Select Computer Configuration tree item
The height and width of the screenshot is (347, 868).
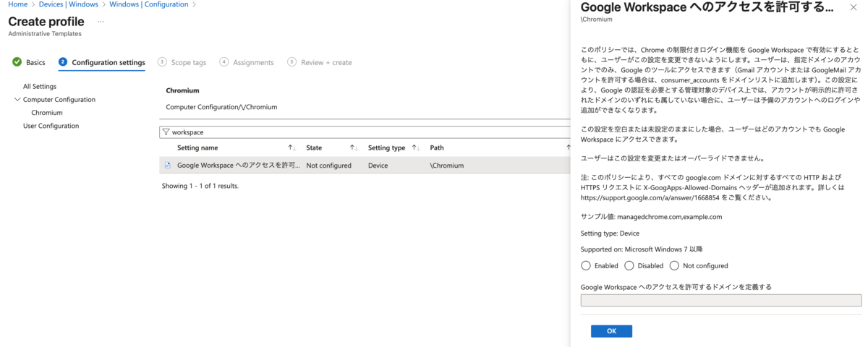[x=59, y=100]
